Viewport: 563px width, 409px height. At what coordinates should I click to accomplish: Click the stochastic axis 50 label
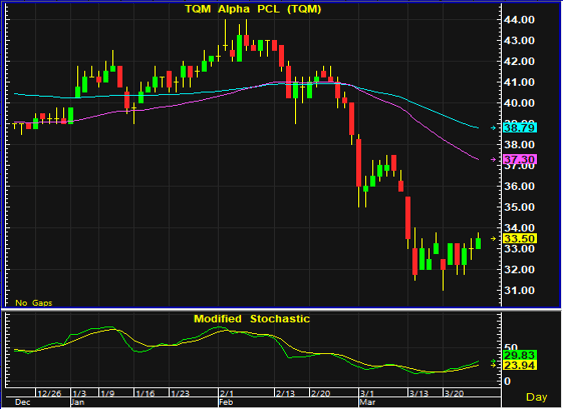(x=511, y=347)
